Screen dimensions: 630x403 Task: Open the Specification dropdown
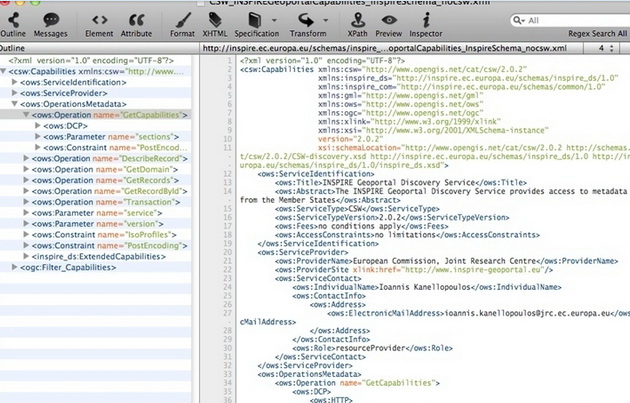[256, 21]
